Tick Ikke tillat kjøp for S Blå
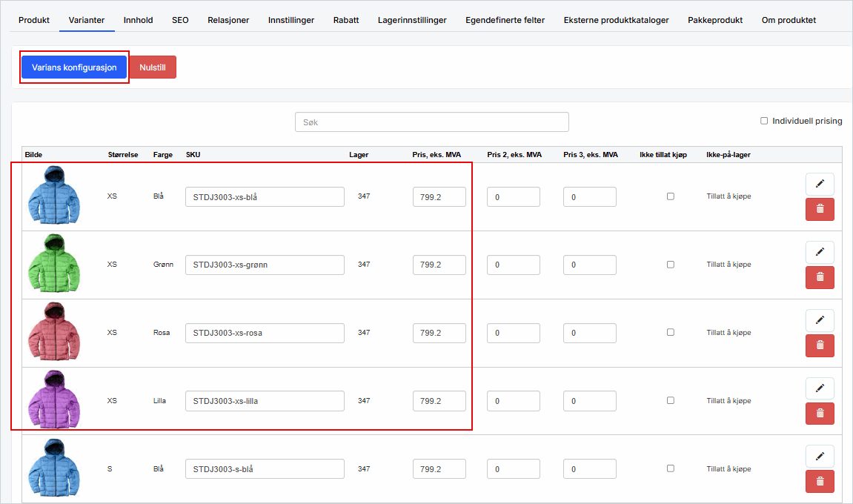Screen dimensions: 853x504 pyautogui.click(x=671, y=468)
